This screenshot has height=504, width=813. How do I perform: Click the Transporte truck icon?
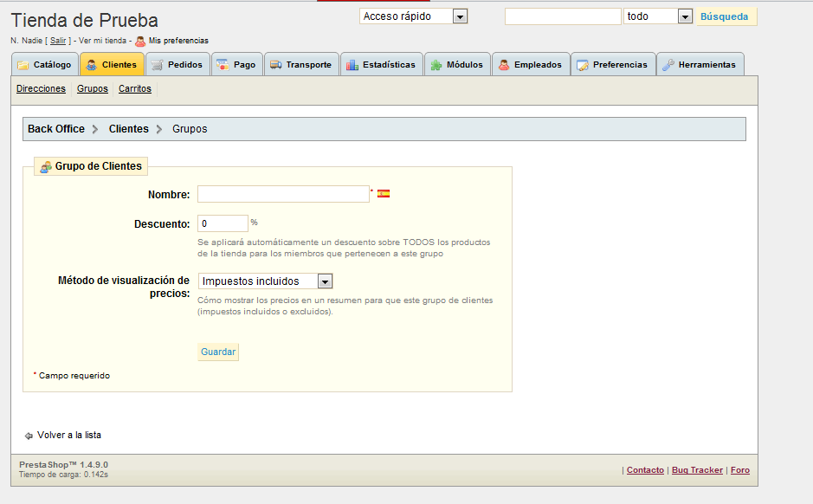[274, 65]
